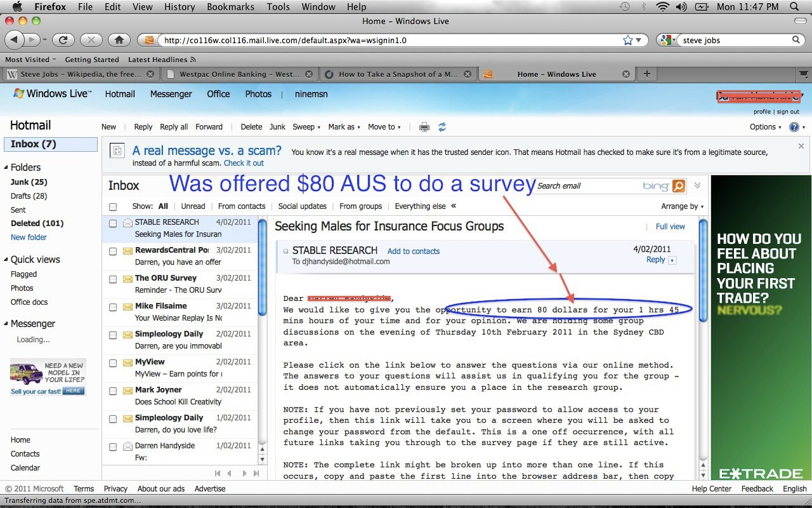Tick the select-all messages checkbox
Viewport: 812px width, 508px height.
113,206
